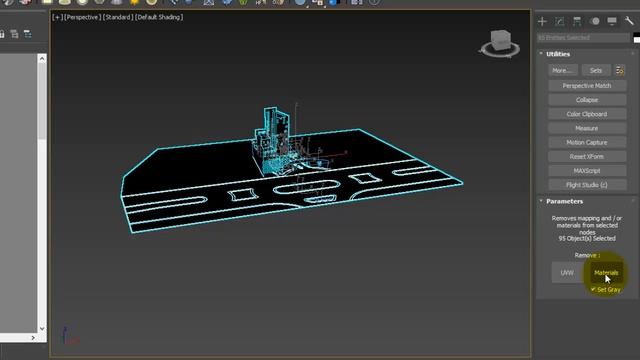Open the MAXScript utility
The height and width of the screenshot is (360, 640).
587,171
